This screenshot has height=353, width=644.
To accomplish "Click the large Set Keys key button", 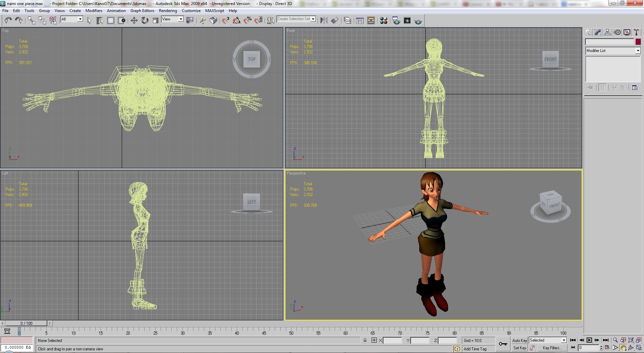I will point(503,344).
